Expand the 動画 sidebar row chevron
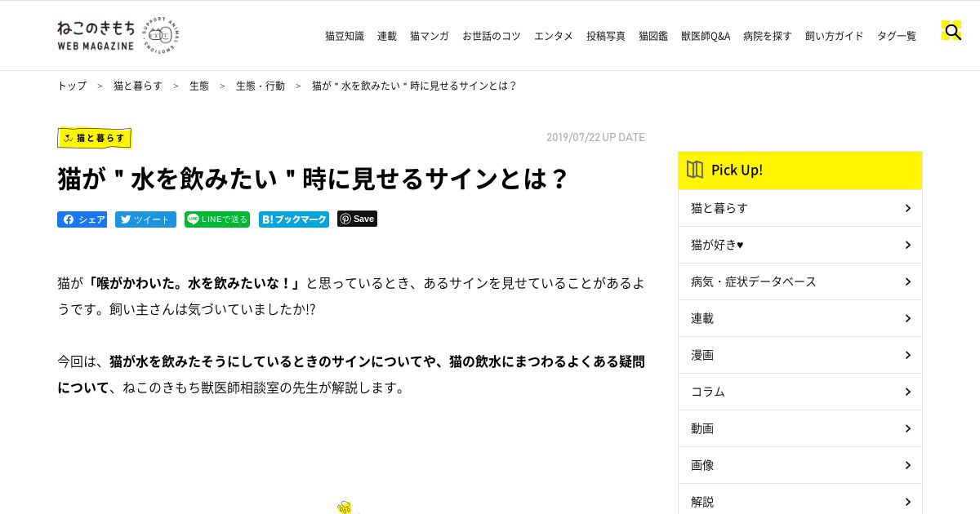The image size is (980, 514). pos(907,428)
